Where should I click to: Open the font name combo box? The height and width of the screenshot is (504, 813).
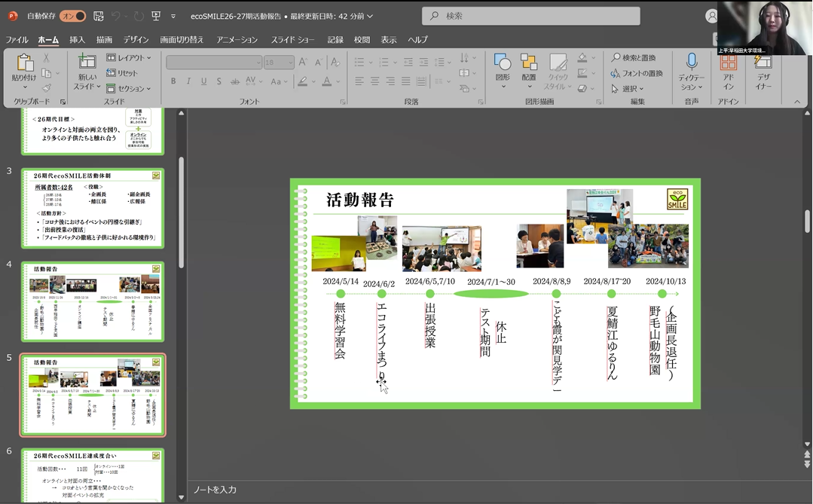coord(214,63)
